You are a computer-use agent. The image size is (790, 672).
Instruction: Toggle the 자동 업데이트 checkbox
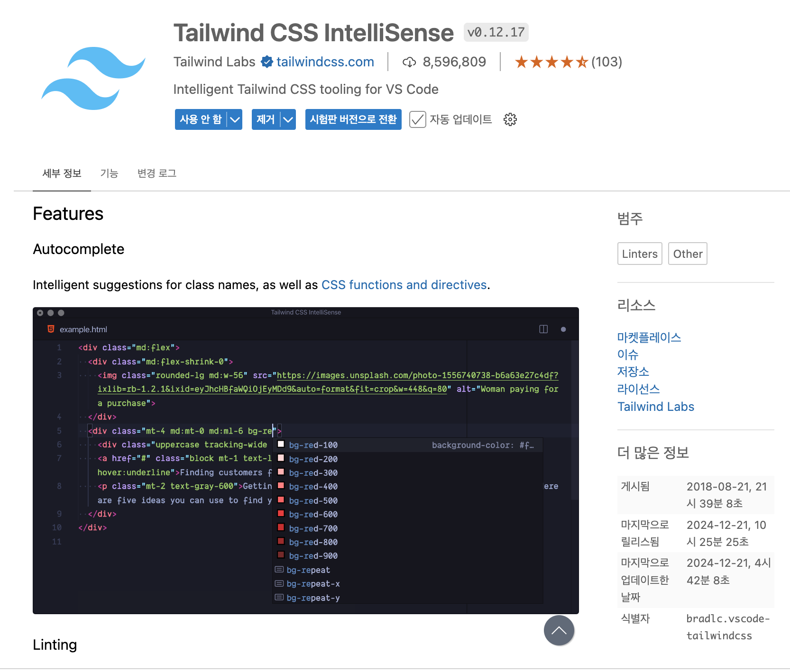pyautogui.click(x=418, y=119)
